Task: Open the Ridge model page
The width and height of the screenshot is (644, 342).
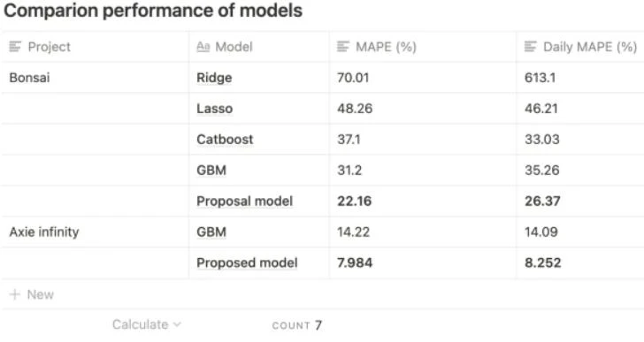Action: click(x=214, y=78)
